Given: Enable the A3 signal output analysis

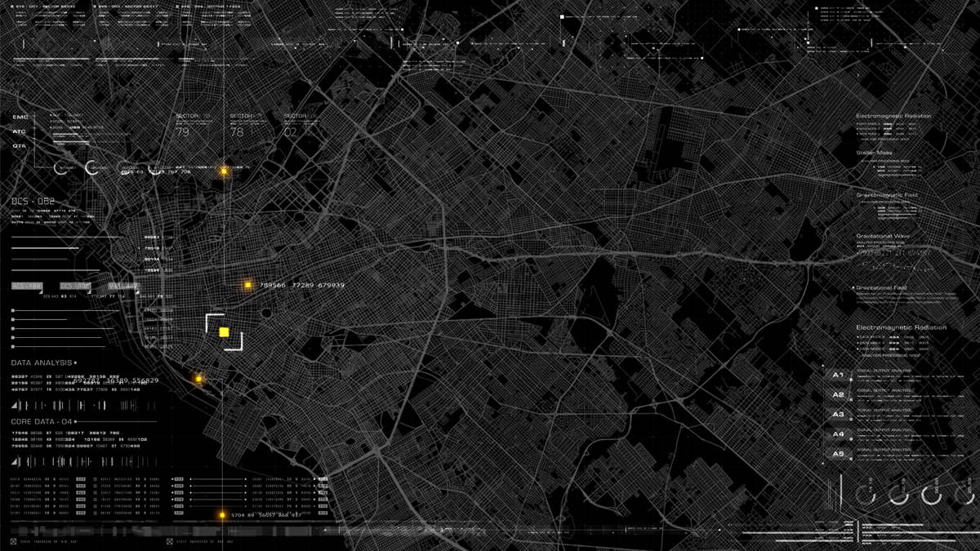Looking at the screenshot, I should click(837, 414).
